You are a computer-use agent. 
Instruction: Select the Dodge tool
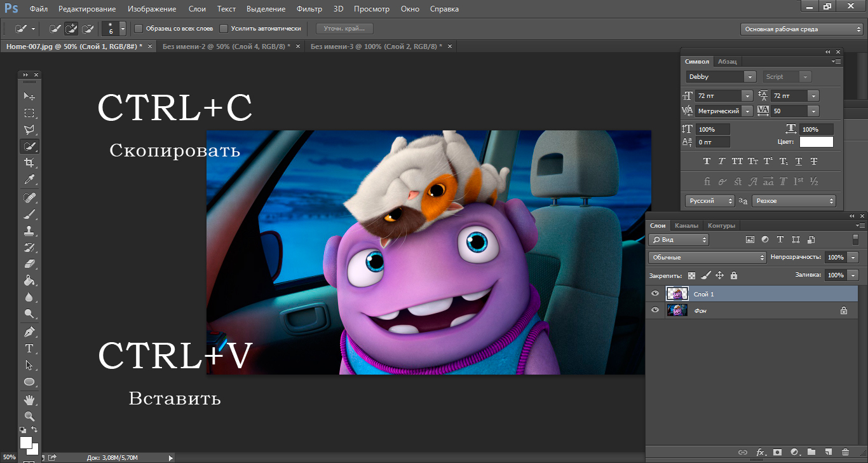[x=29, y=314]
